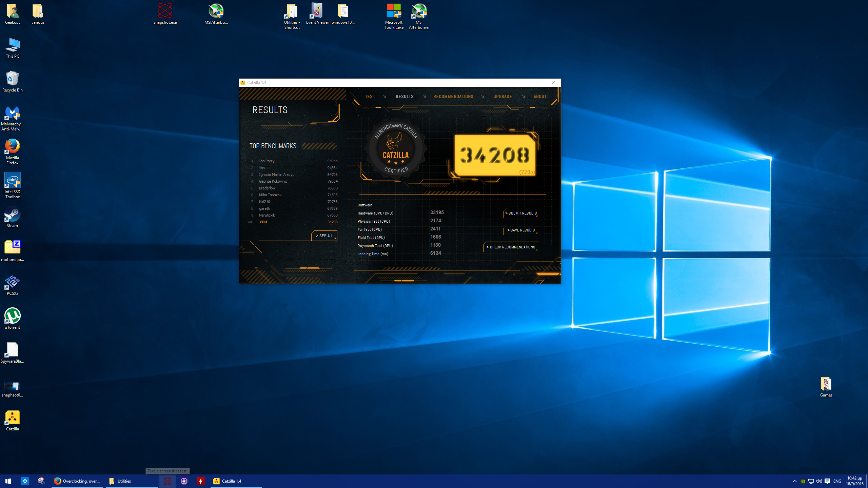
Task: Open the ABOUT tab
Action: point(540,97)
